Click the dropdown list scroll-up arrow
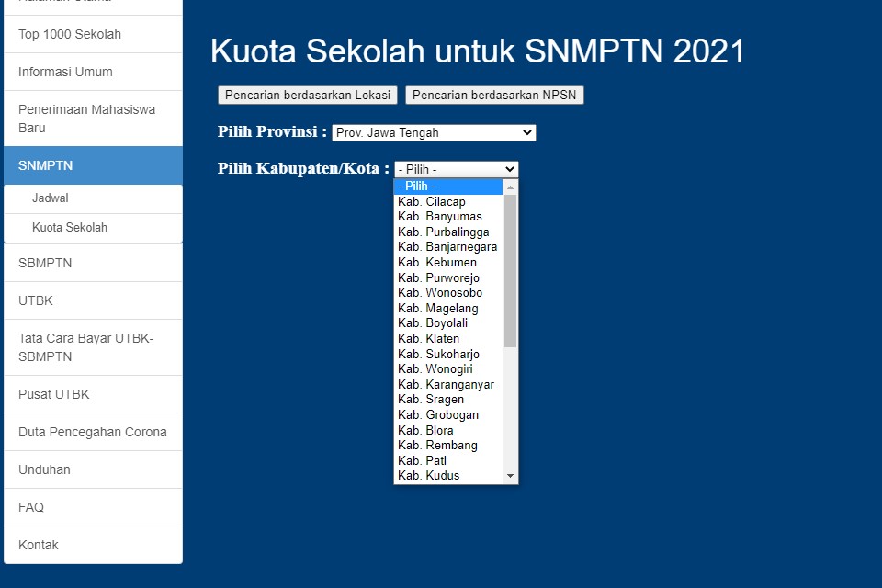 pos(510,187)
